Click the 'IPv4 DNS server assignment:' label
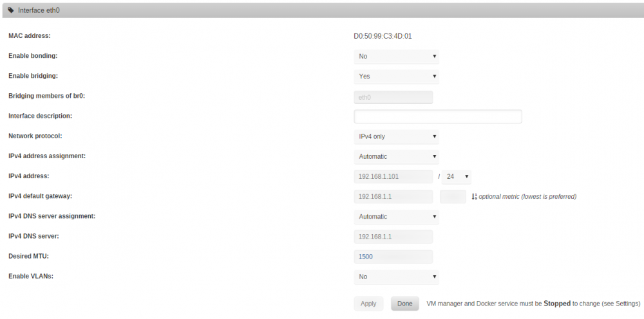This screenshot has height=319, width=644. pos(52,216)
